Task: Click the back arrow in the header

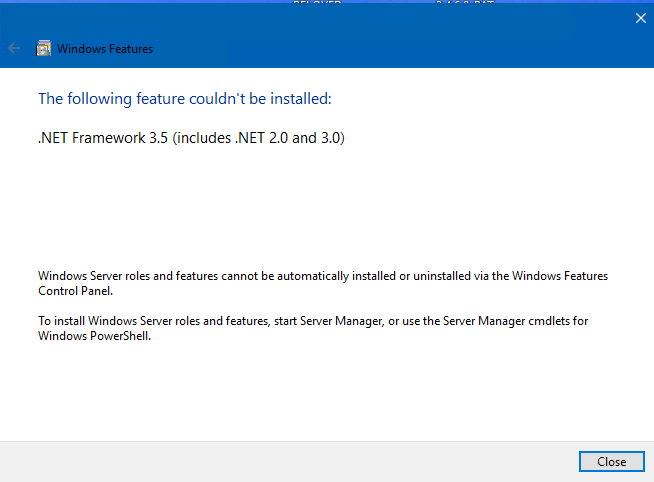Action: (x=14, y=48)
